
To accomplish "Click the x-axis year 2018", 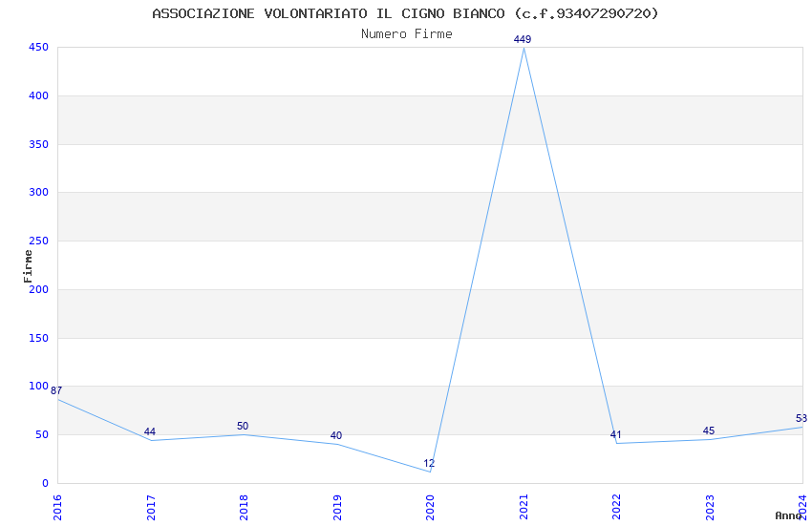I will click(244, 508).
